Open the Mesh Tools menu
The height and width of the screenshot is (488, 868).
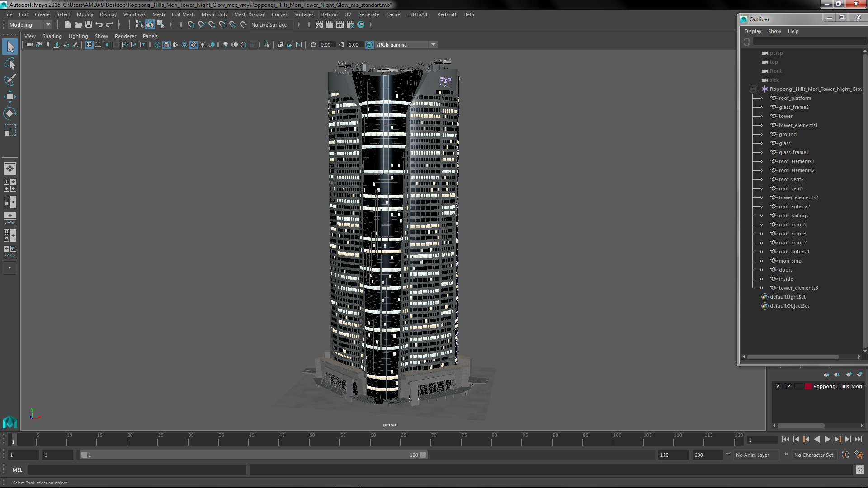coord(214,14)
